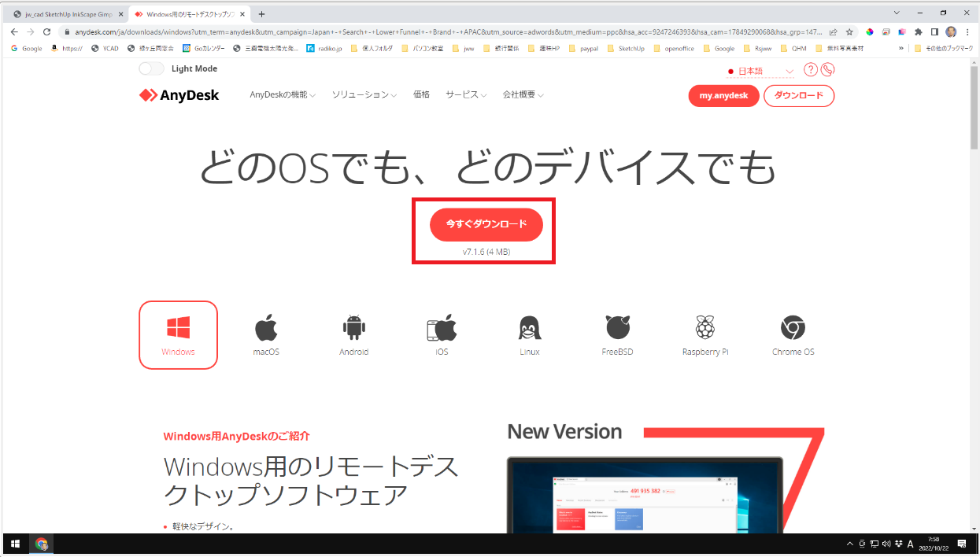Viewport: 980px width, 557px height.
Task: Open その他のブックマーク folder
Action: click(x=944, y=48)
